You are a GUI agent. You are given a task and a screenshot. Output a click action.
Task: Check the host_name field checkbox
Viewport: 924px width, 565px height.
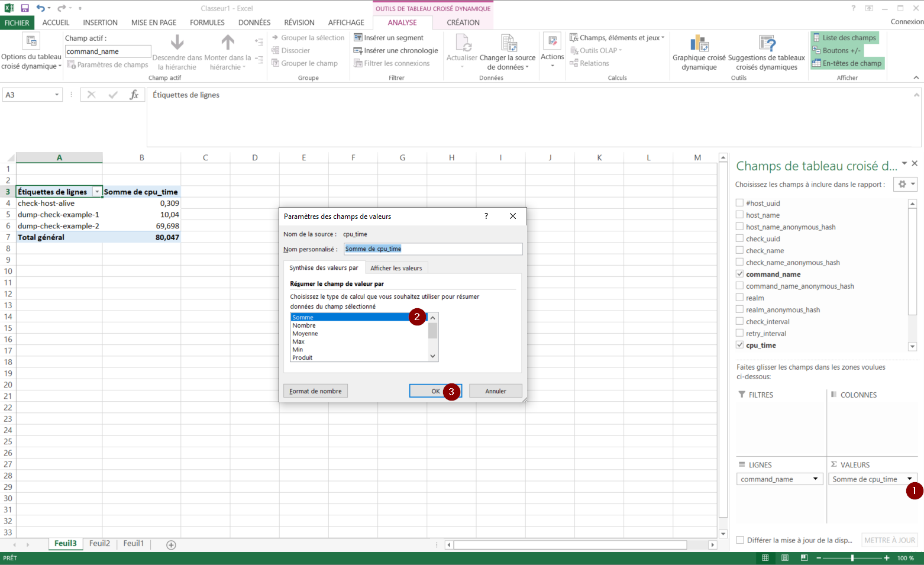(x=739, y=215)
